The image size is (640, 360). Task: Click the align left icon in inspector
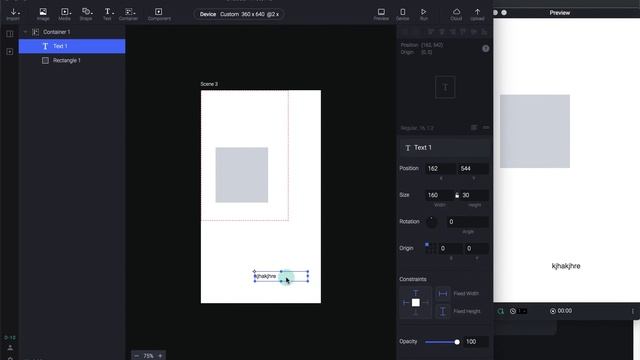(430, 32)
